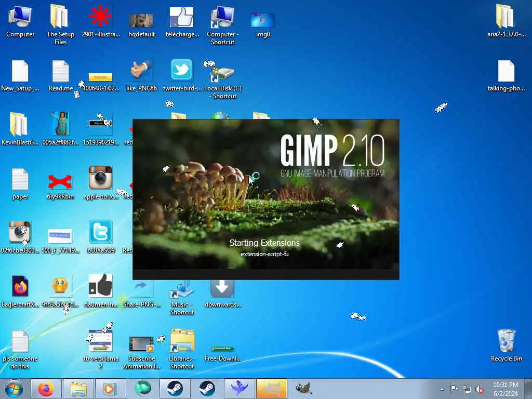Select the daumen-h... thumbs-up image
Image resolution: width=532 pixels, height=399 pixels.
[x=101, y=290]
